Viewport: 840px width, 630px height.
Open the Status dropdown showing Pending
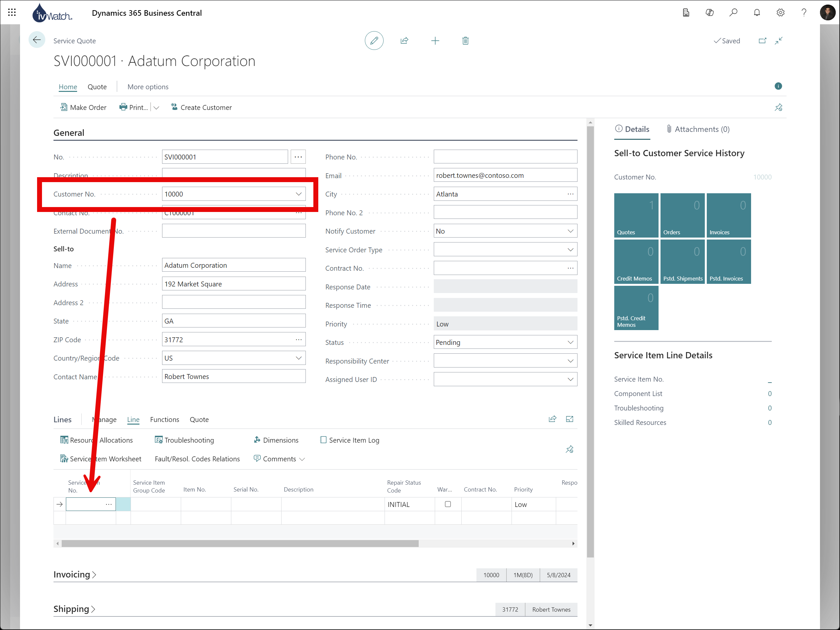click(x=570, y=342)
